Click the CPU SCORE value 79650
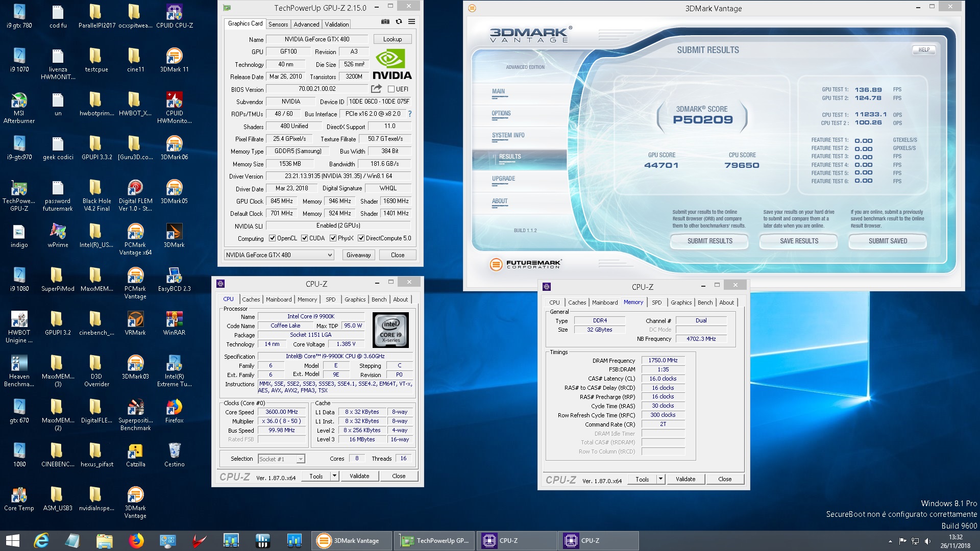 coord(742,165)
